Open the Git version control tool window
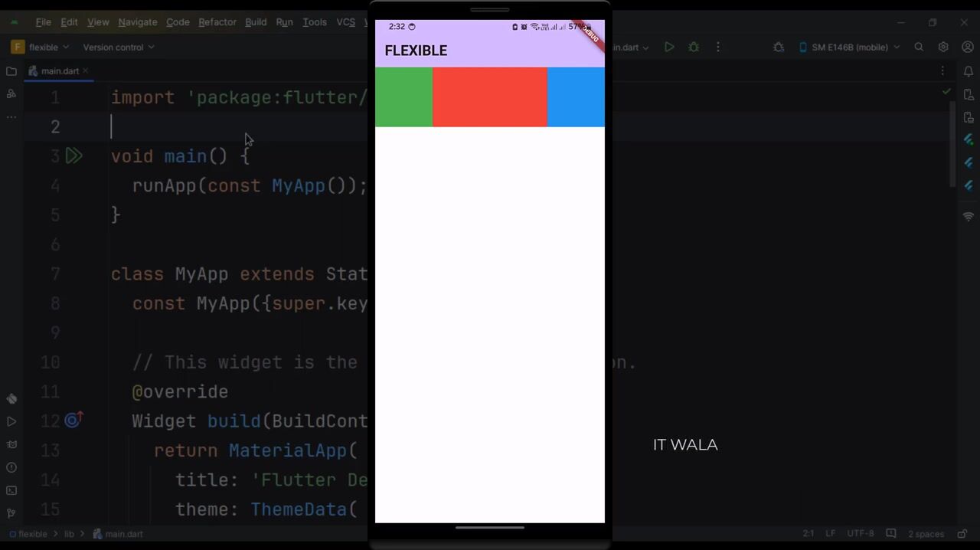This screenshot has width=980, height=550. pos(11,513)
